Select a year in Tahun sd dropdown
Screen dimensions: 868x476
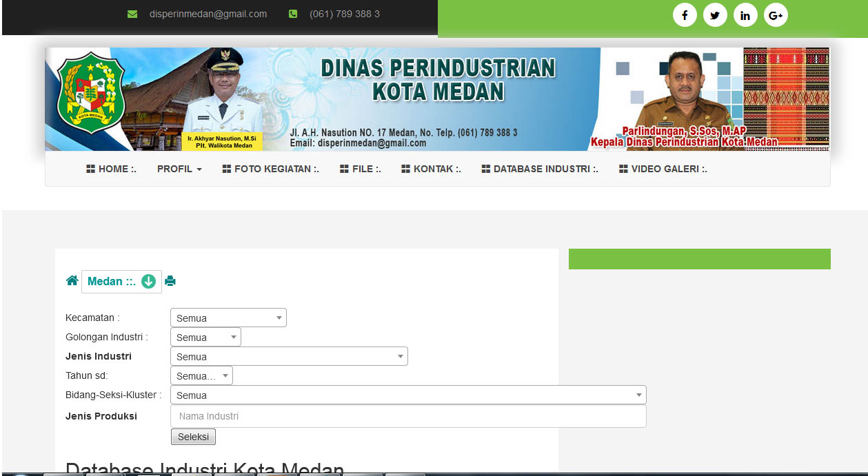201,376
